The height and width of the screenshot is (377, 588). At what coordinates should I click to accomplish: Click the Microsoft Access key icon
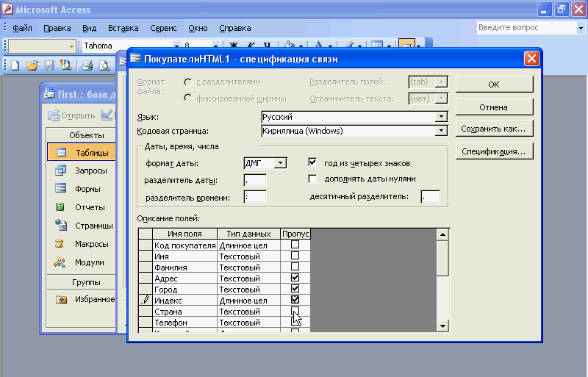7,9
